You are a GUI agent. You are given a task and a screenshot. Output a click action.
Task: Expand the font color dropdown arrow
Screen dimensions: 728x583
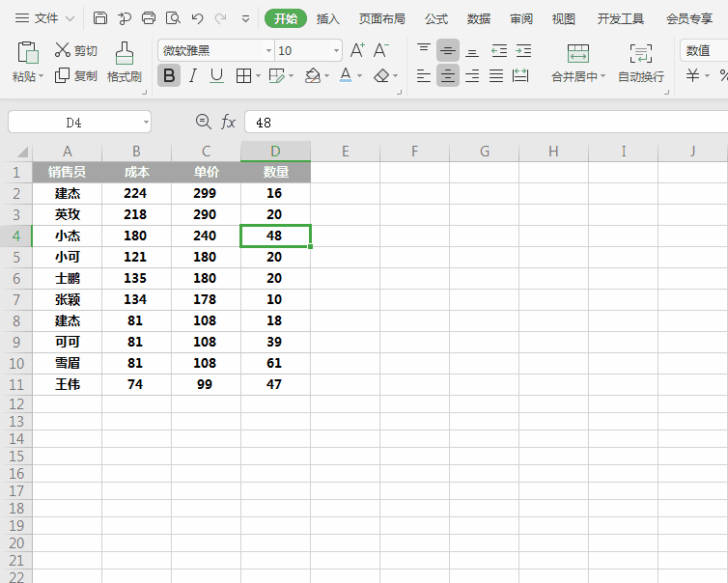tap(359, 76)
